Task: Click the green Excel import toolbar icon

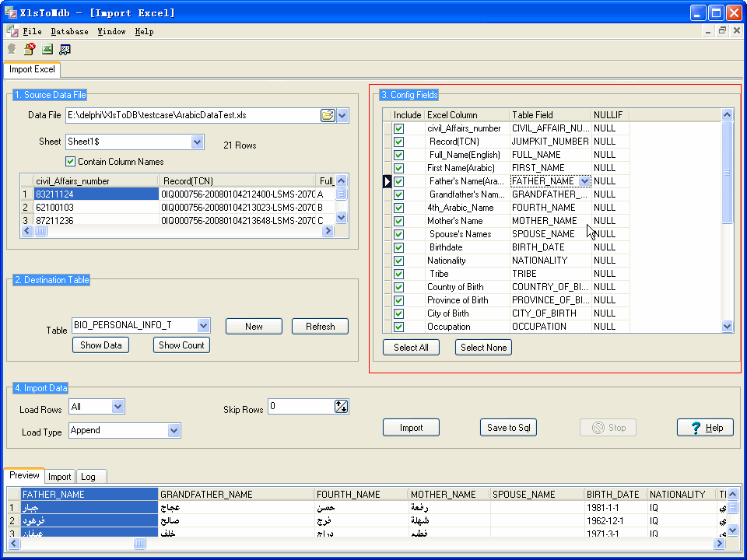Action: point(47,49)
